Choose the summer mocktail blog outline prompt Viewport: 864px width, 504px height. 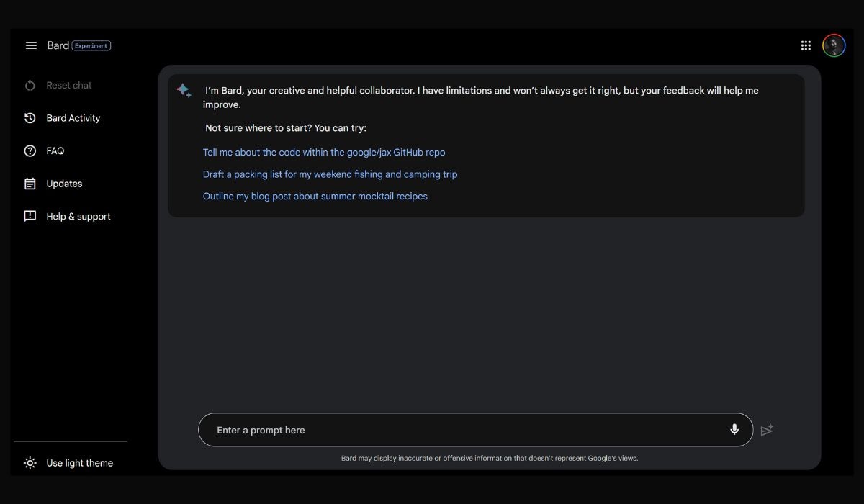[315, 196]
